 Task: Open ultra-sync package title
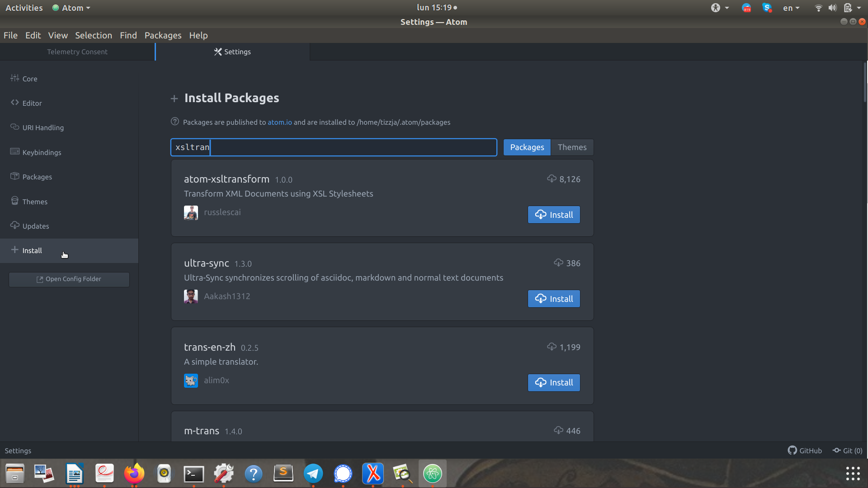coord(207,263)
